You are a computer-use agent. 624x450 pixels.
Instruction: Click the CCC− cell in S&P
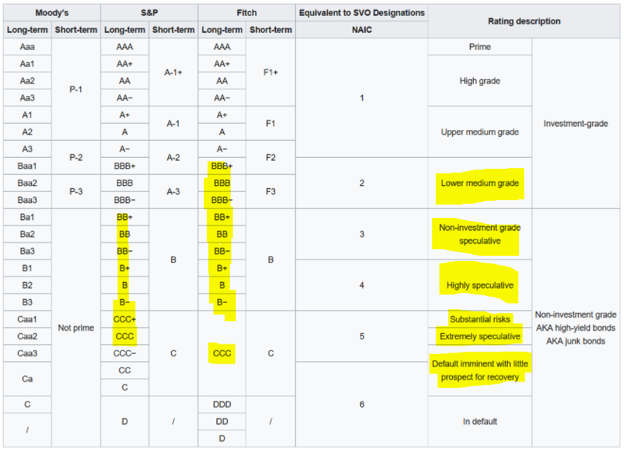[x=125, y=353]
